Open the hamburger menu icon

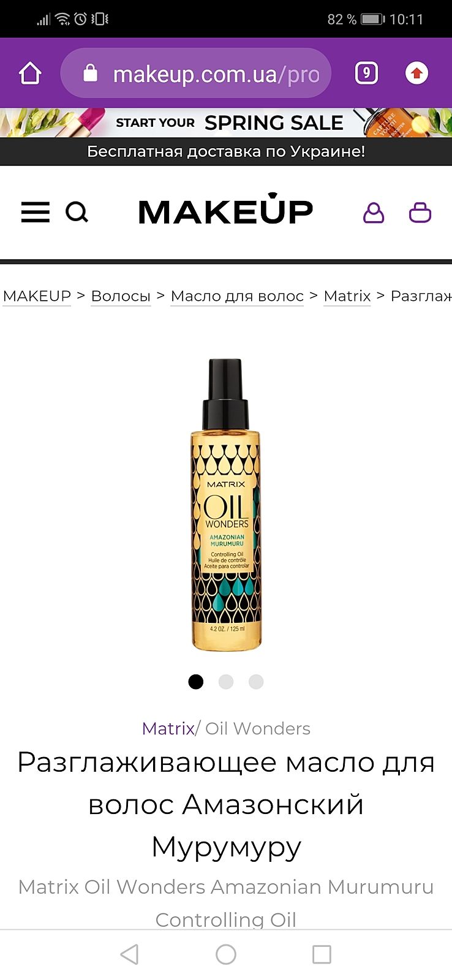tap(36, 213)
